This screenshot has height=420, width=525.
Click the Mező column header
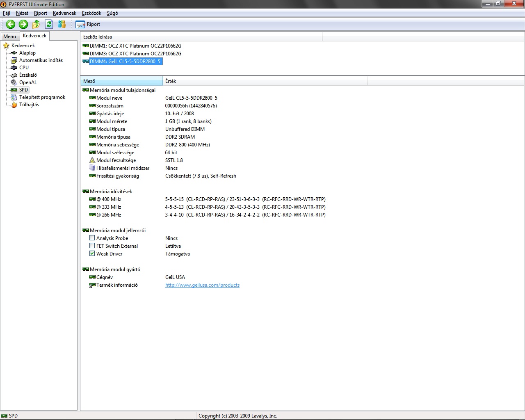coord(121,81)
